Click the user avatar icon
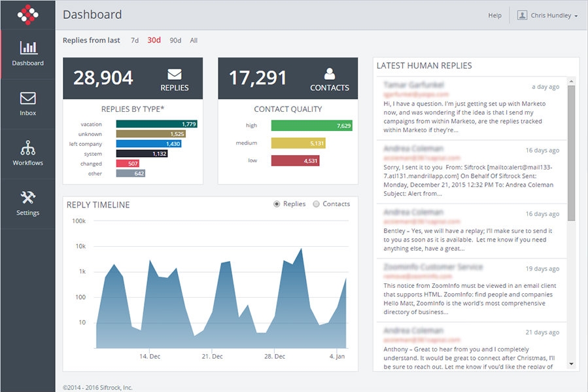 click(523, 15)
